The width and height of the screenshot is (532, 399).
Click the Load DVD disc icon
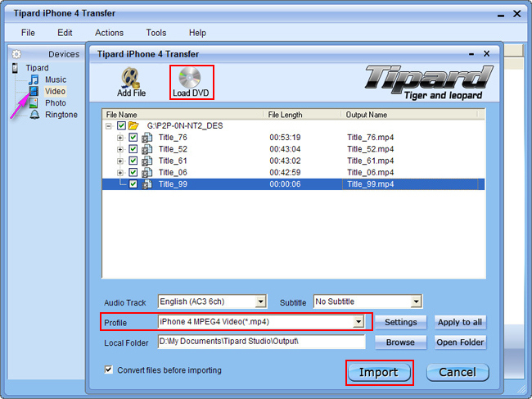point(190,77)
